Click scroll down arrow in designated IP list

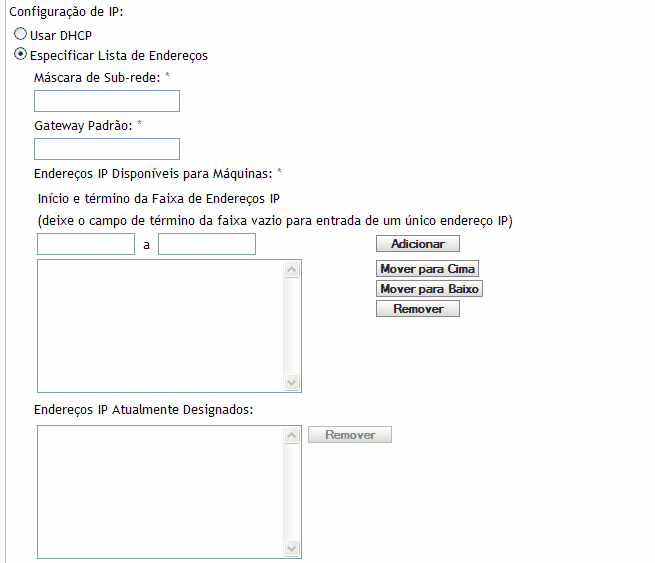pos(292,548)
